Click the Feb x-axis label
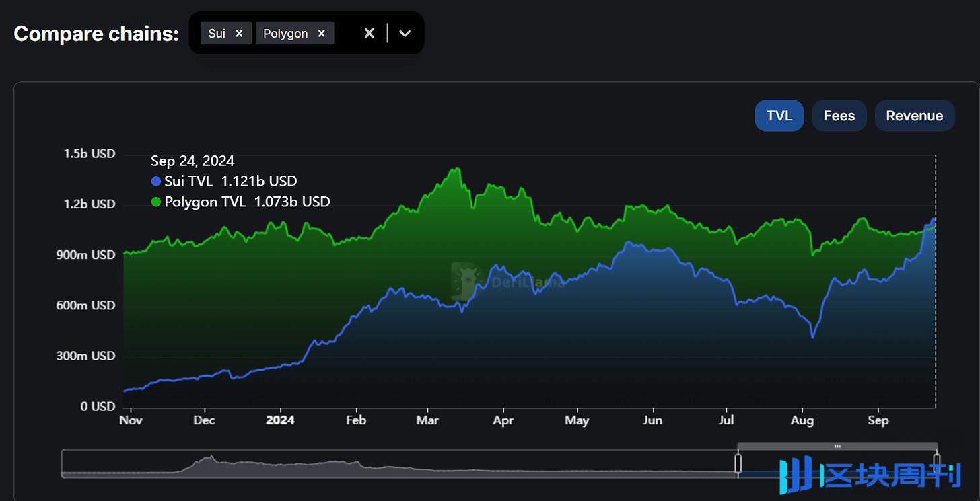This screenshot has height=501, width=980. [x=355, y=420]
